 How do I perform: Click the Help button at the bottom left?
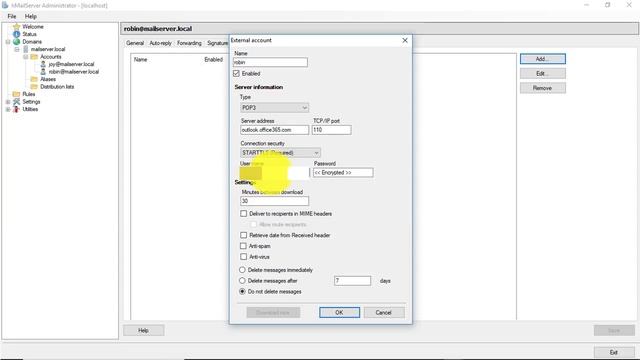point(144,330)
